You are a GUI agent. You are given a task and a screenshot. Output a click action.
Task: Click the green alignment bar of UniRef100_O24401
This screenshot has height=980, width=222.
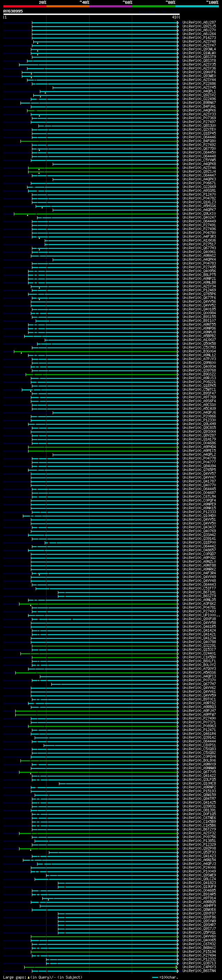[100, 653]
